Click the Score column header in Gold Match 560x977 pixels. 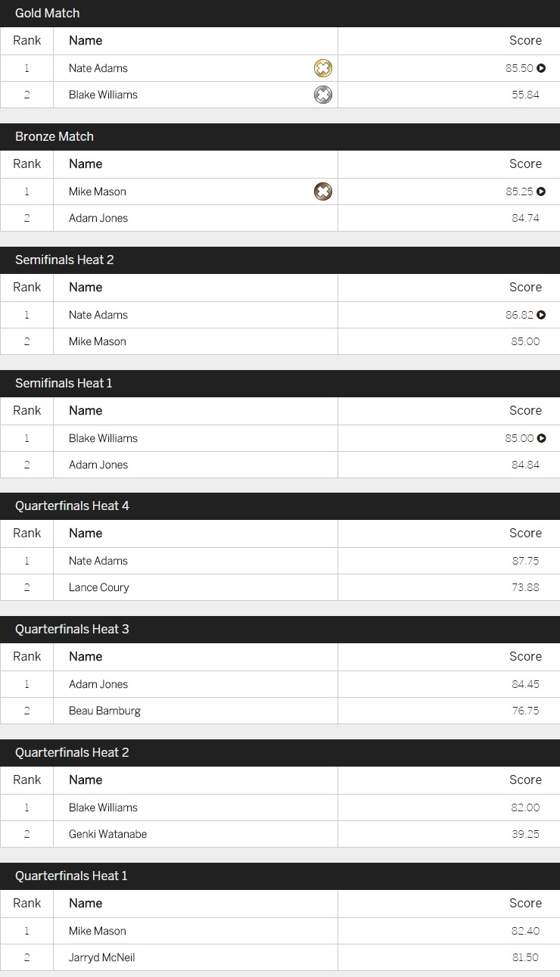point(525,41)
